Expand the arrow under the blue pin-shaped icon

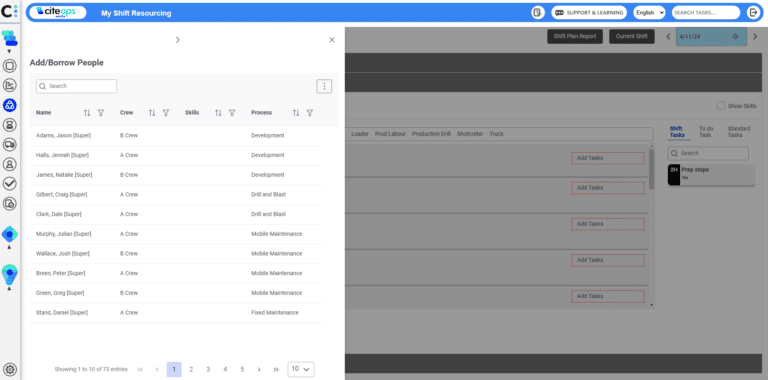(x=9, y=289)
